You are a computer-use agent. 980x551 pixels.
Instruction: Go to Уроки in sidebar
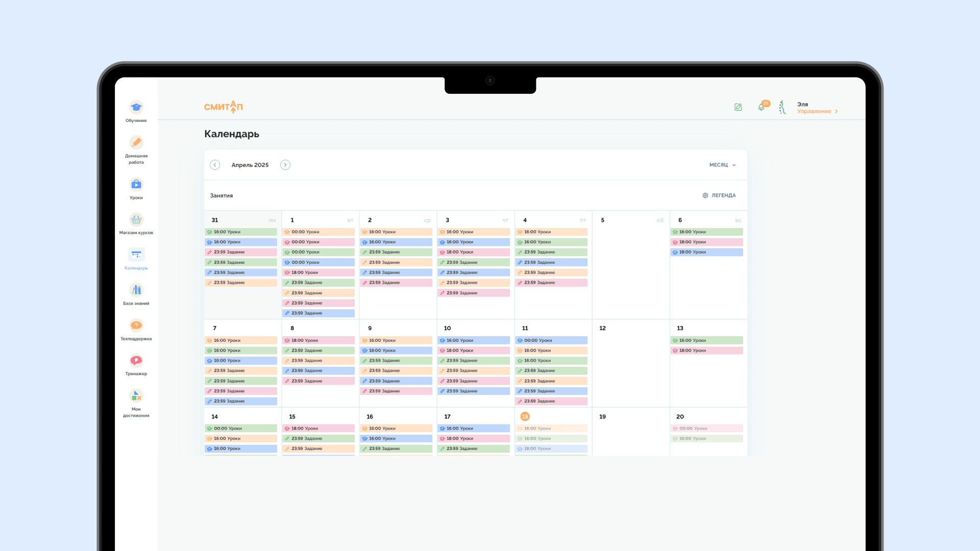(x=136, y=185)
